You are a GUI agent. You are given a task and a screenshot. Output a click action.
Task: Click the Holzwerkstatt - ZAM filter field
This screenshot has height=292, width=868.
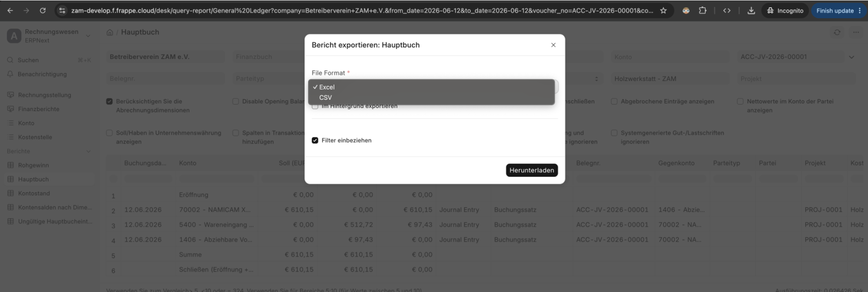coord(670,79)
